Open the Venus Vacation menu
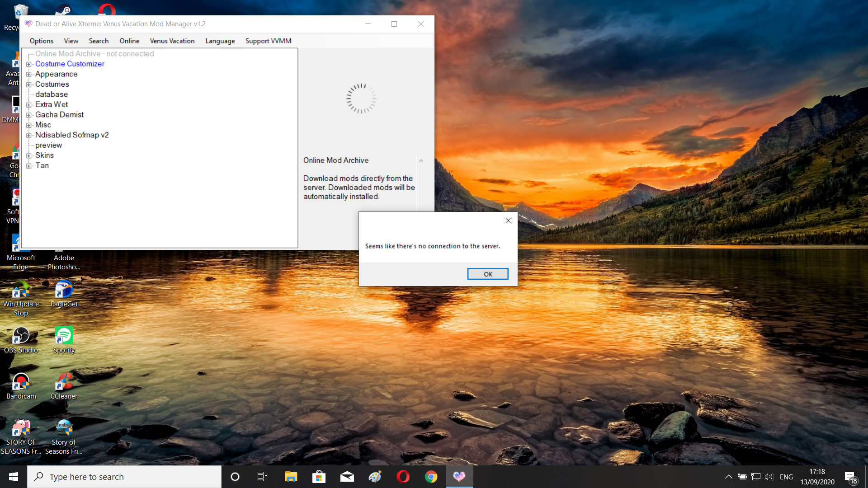 point(172,41)
